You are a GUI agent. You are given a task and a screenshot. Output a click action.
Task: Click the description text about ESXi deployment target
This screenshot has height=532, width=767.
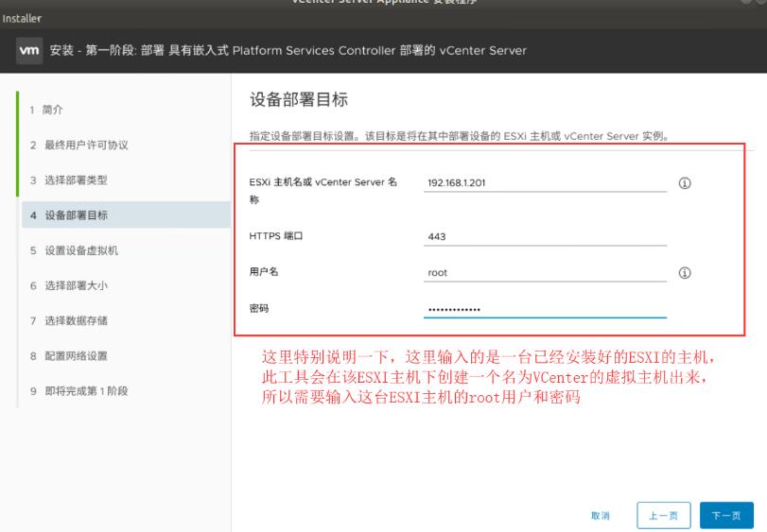pyautogui.click(x=460, y=136)
